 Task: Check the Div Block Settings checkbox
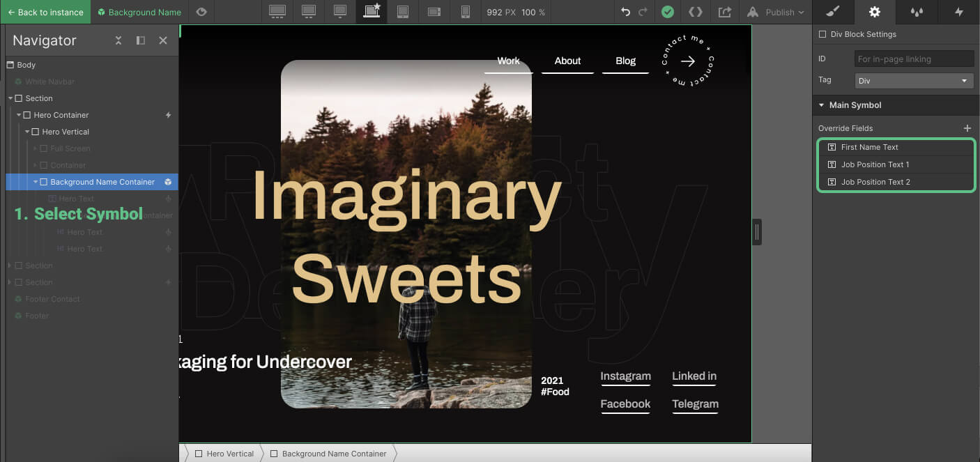[822, 34]
